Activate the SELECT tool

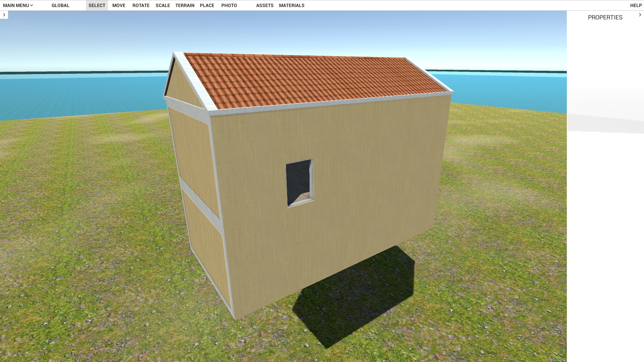coord(97,5)
